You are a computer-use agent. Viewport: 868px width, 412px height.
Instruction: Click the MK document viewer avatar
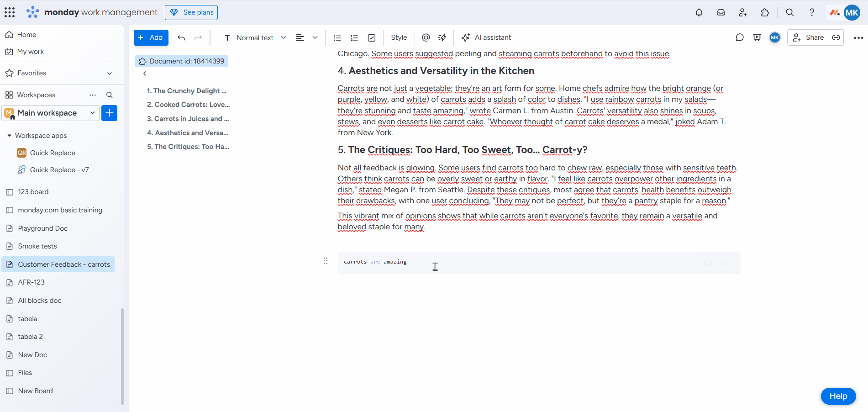(x=775, y=37)
